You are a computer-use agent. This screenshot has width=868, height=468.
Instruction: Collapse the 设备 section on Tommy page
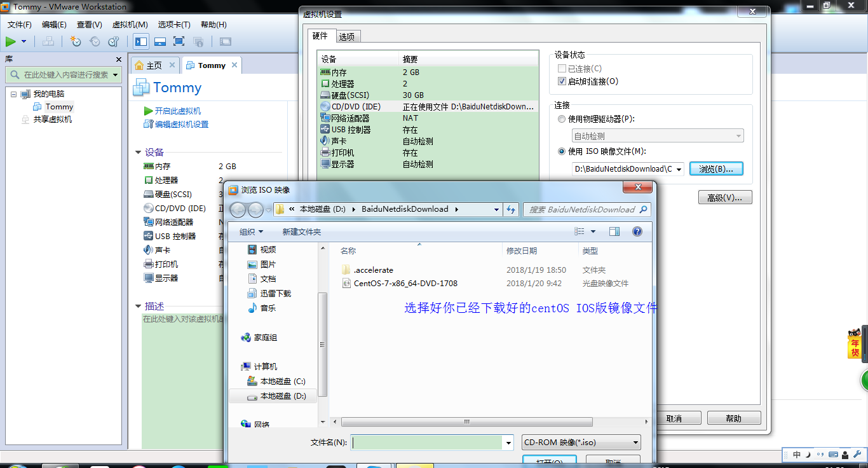(138, 153)
